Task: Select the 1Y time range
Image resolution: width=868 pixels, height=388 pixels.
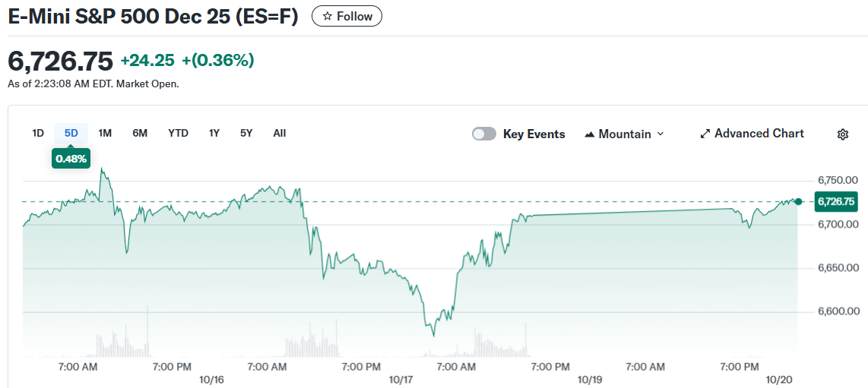Action: [214, 133]
